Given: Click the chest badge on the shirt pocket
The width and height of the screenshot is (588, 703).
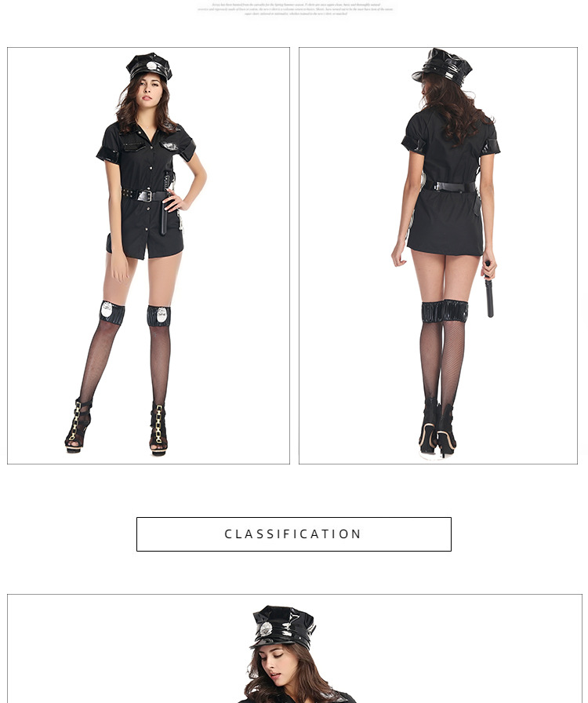Looking at the screenshot, I should point(170,146).
